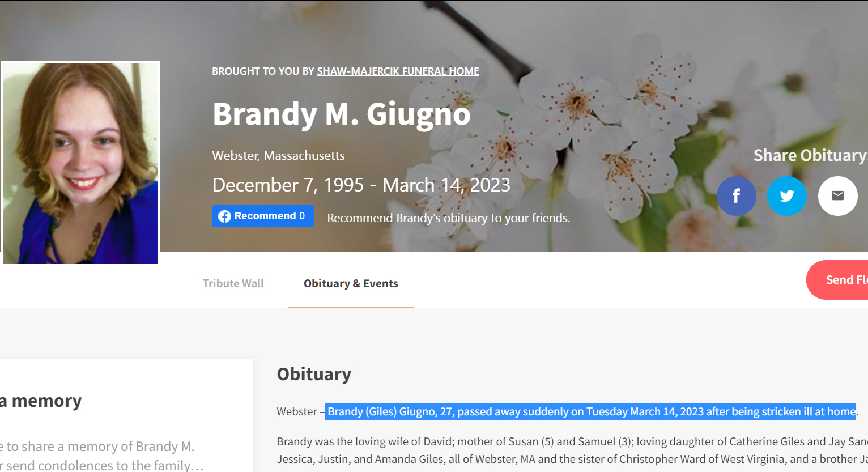Share obituary via Twitter icon
Screen dimensions: 868x472
[786, 196]
